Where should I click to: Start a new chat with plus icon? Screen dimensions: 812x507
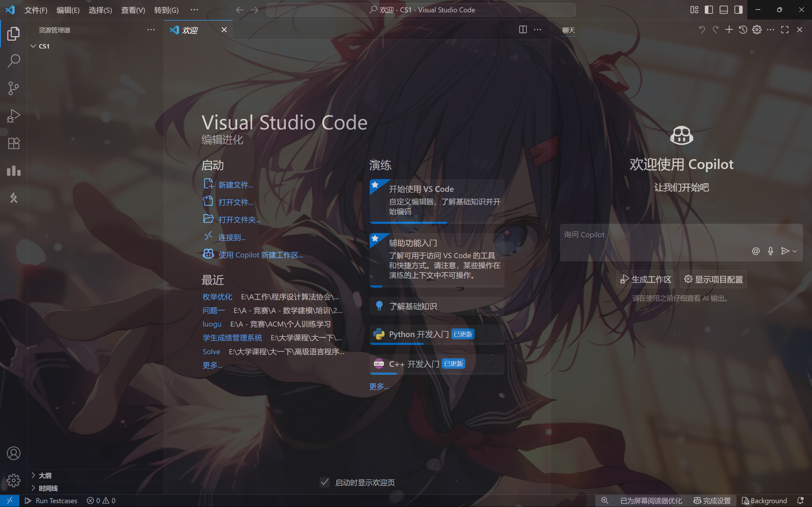(x=729, y=30)
